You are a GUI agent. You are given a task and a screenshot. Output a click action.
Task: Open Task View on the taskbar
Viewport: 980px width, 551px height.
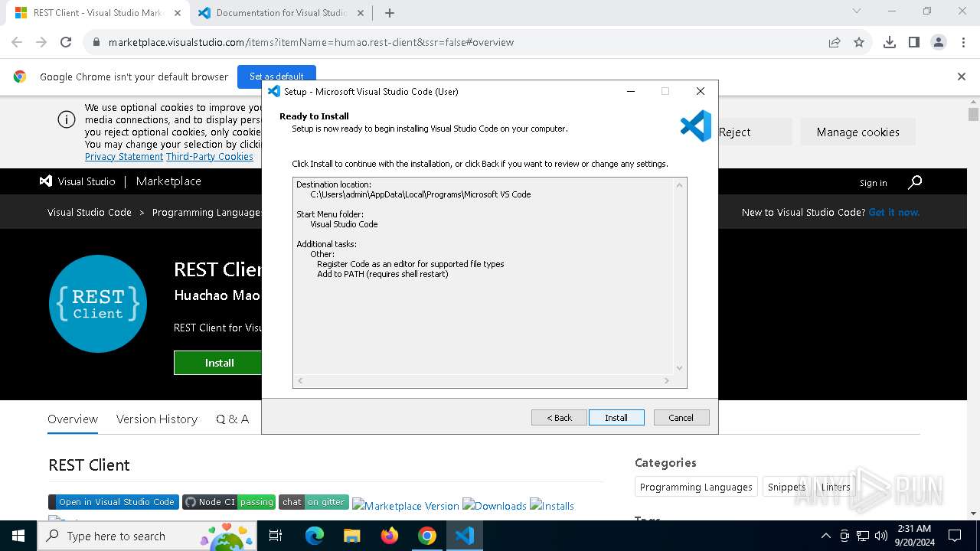276,536
